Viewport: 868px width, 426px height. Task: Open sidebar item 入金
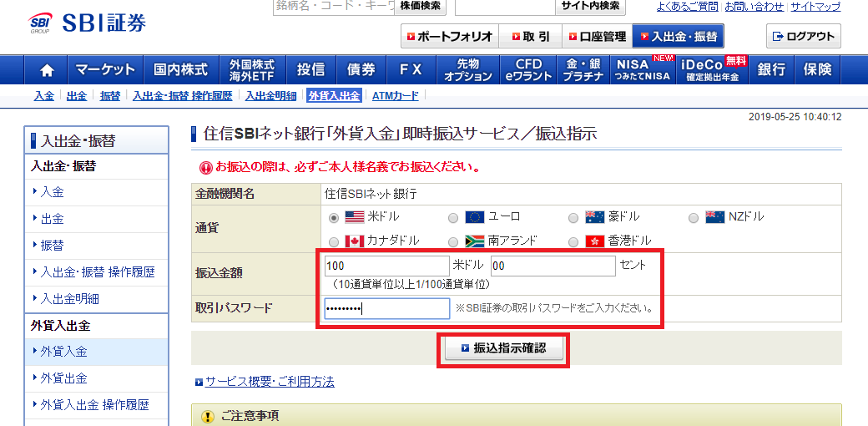pos(96,192)
